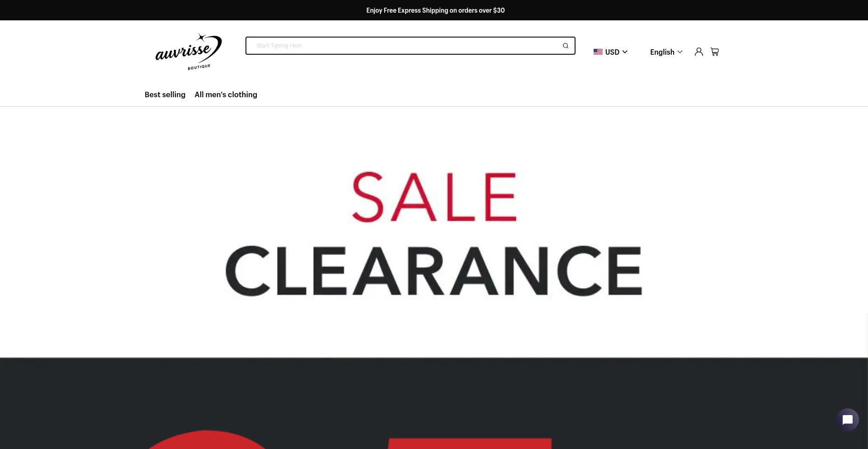Click the US flag icon
Viewport: 868px width, 449px height.
point(598,52)
